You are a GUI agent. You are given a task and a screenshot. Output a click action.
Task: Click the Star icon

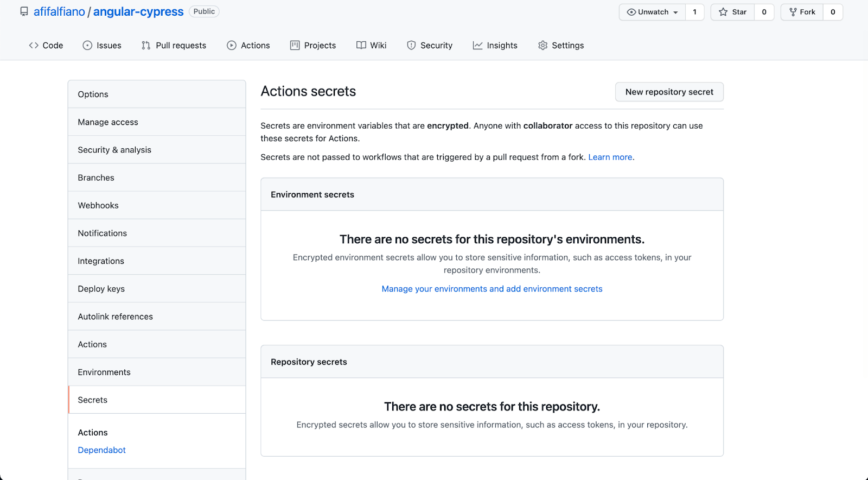723,12
